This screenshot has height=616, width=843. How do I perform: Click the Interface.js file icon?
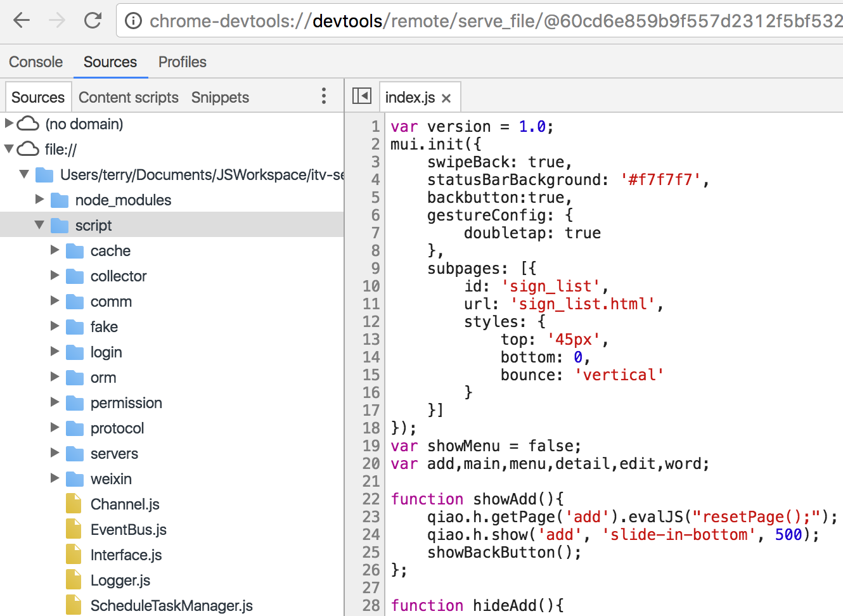(x=74, y=555)
